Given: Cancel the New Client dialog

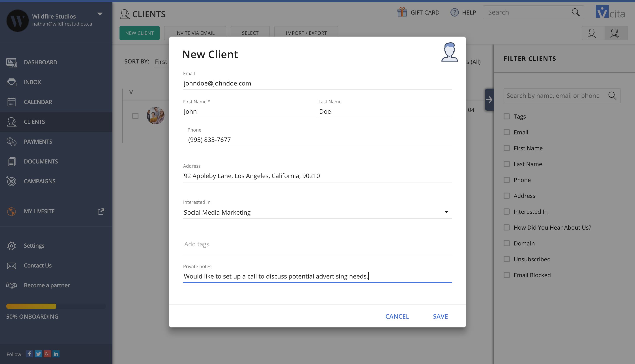Looking at the screenshot, I should click(397, 316).
